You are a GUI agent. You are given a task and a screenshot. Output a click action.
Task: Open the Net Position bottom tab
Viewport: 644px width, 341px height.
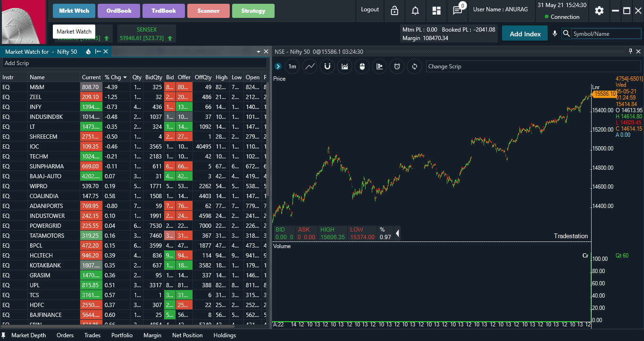187,335
